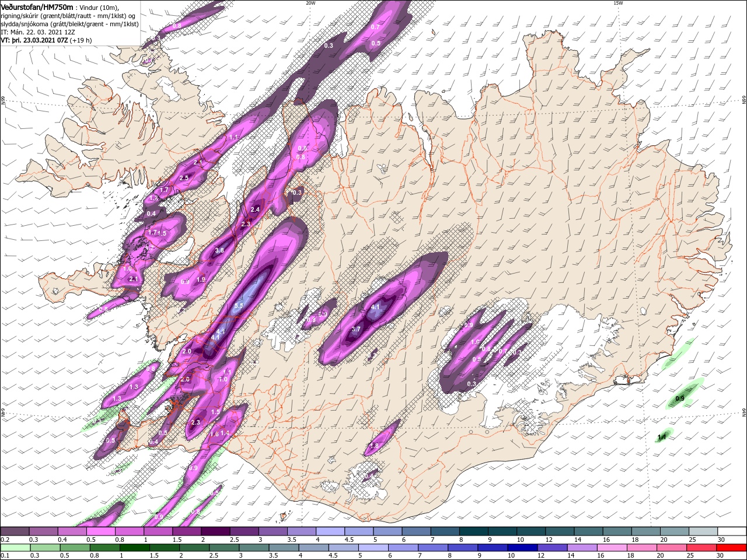Click the top legend swatch between 2 and 2.5

[x=215, y=531]
